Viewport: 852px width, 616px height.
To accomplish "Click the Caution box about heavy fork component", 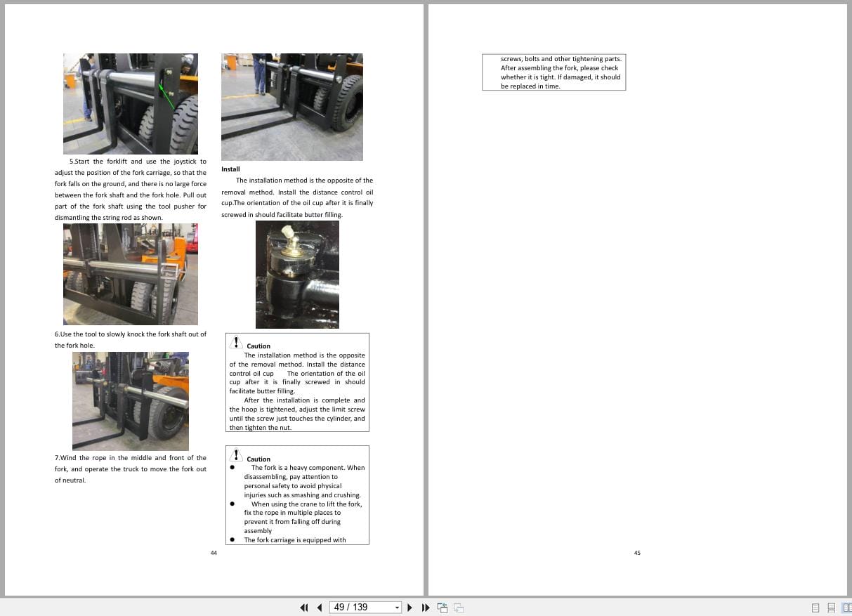I will (297, 494).
